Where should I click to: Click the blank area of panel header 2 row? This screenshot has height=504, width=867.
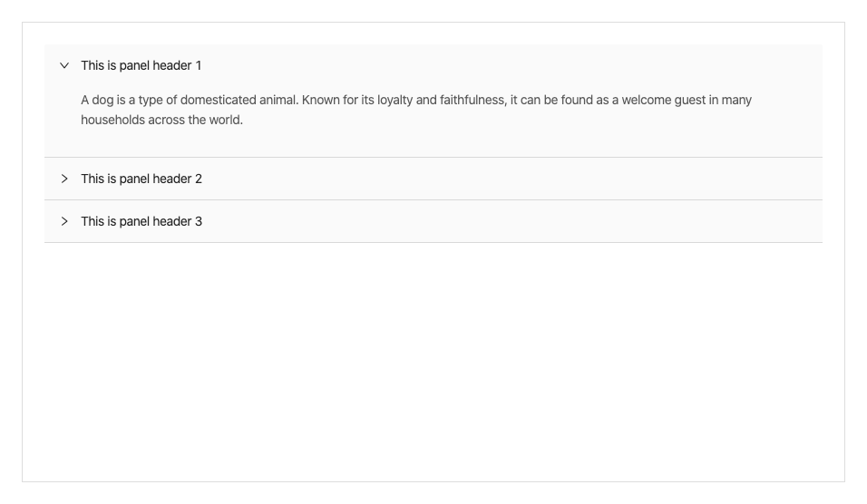[544, 179]
